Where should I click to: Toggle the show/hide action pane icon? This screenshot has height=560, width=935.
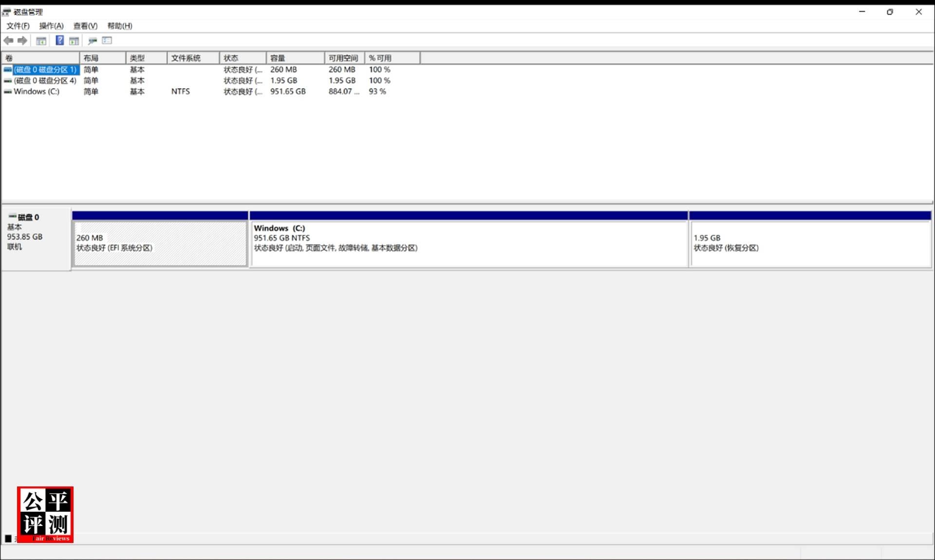74,40
